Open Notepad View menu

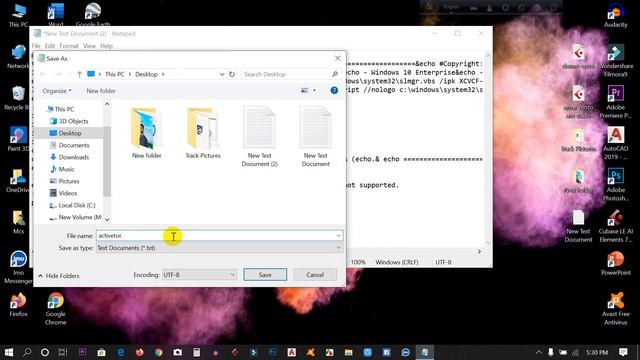click(x=89, y=46)
